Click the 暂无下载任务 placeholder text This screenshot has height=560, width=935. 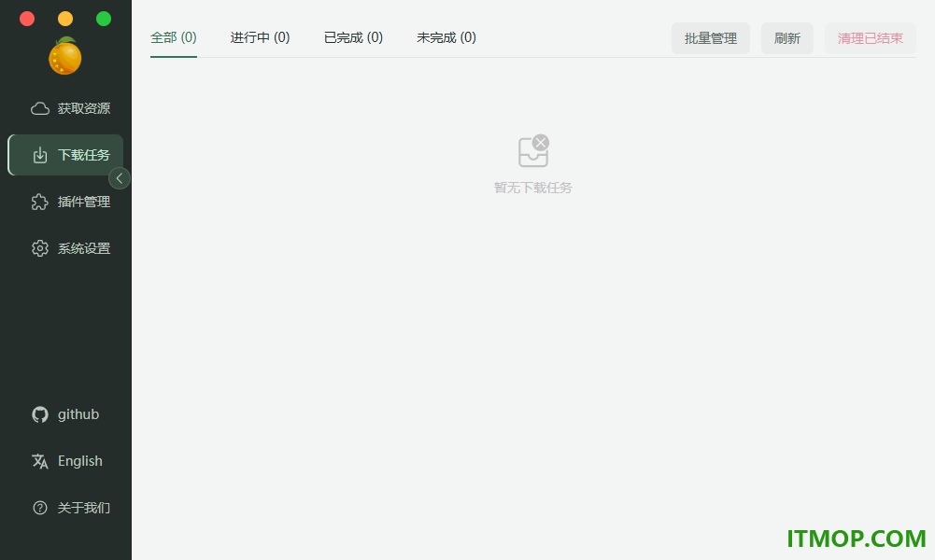tap(533, 188)
